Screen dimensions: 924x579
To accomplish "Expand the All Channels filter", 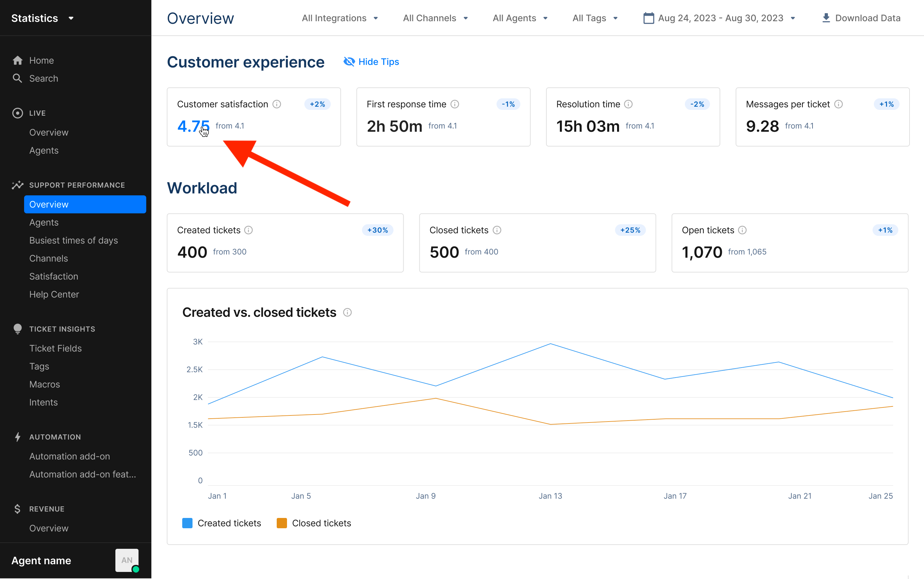I will coord(435,18).
